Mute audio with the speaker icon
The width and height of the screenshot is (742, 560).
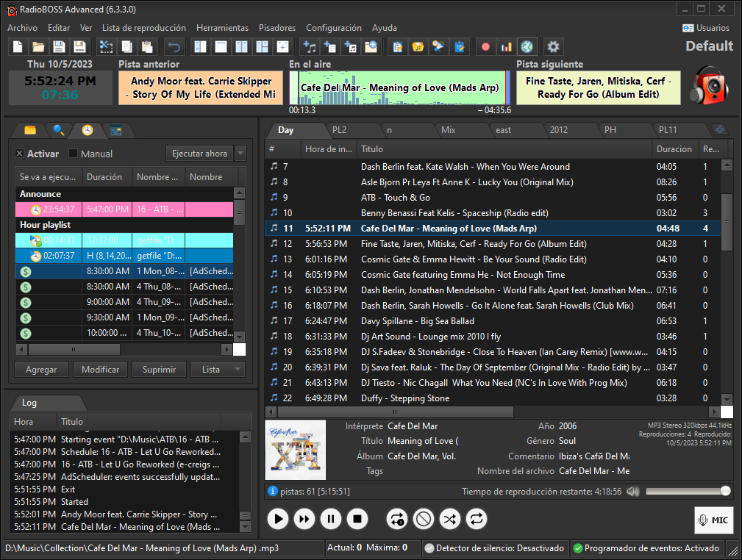tap(632, 492)
